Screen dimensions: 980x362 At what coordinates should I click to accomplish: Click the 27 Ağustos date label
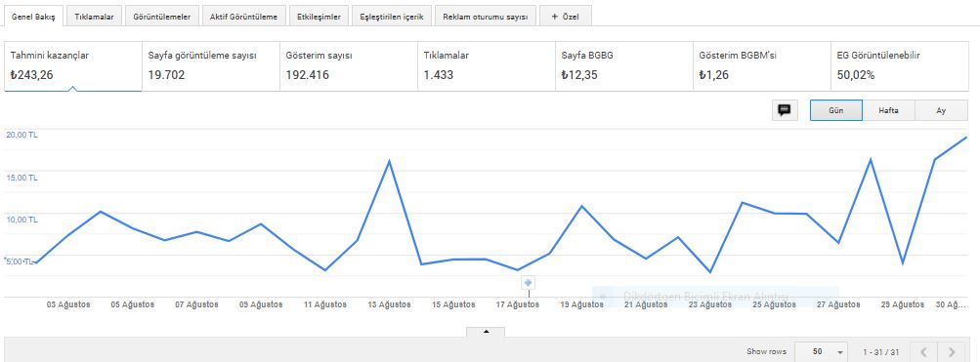tap(838, 304)
